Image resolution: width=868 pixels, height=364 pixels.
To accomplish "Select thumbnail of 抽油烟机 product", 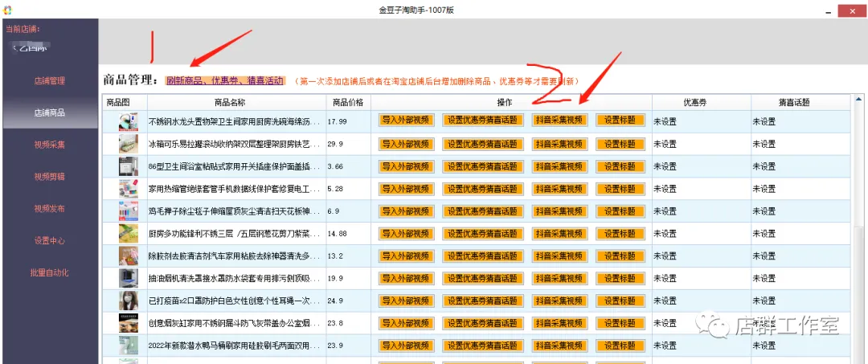I will (x=129, y=278).
